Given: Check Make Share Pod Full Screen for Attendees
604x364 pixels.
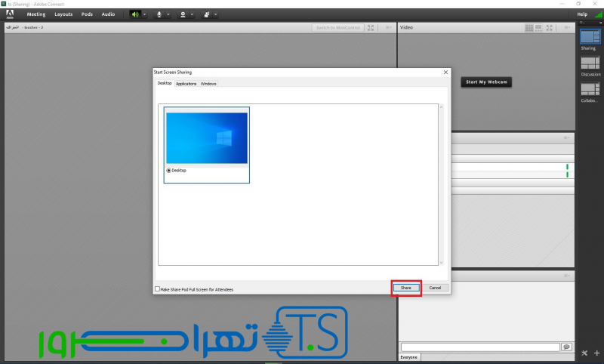Looking at the screenshot, I should 158,288.
